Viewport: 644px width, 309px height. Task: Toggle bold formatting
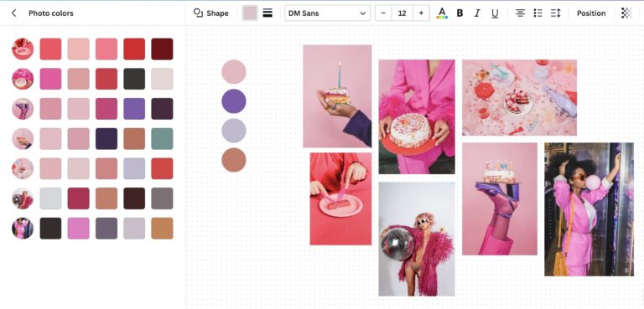tap(460, 13)
